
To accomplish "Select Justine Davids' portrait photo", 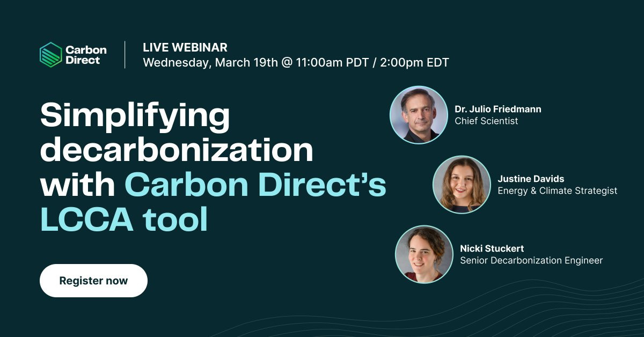I will [462, 185].
